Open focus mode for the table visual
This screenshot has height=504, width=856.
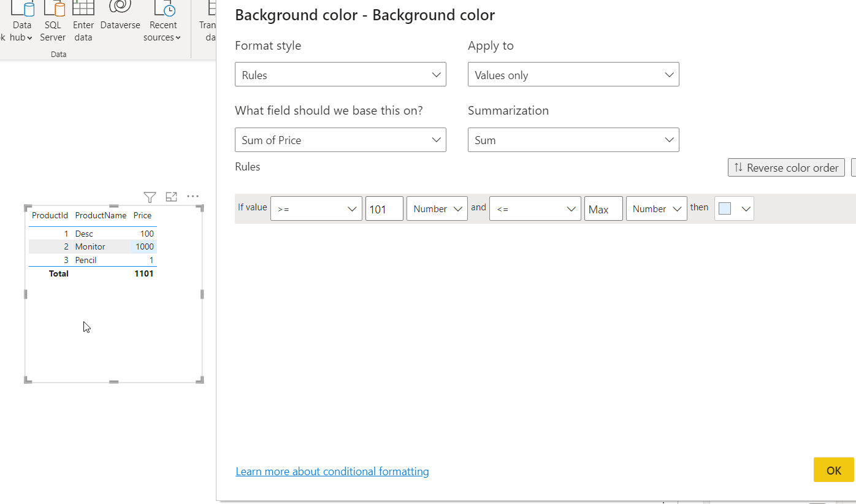coord(172,197)
